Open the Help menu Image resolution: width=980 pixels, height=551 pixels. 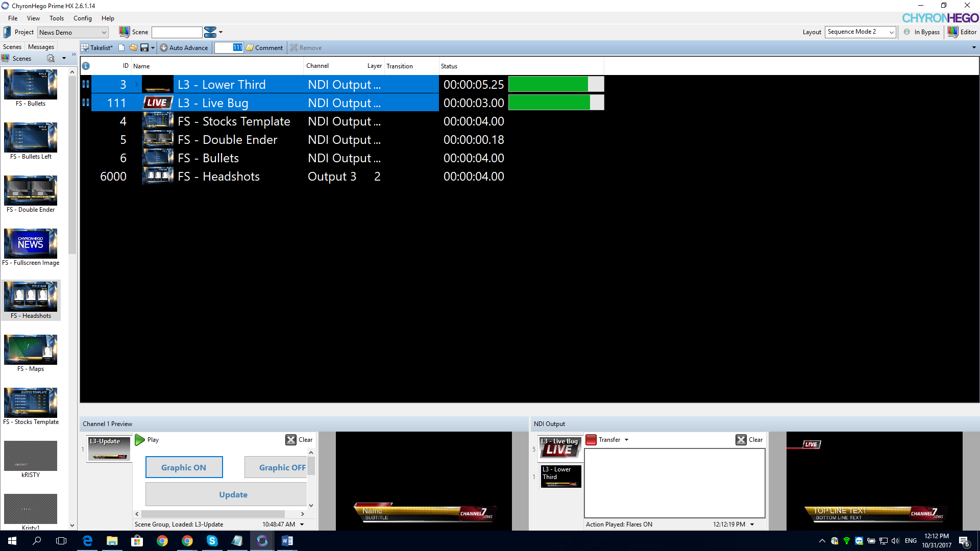(x=108, y=18)
